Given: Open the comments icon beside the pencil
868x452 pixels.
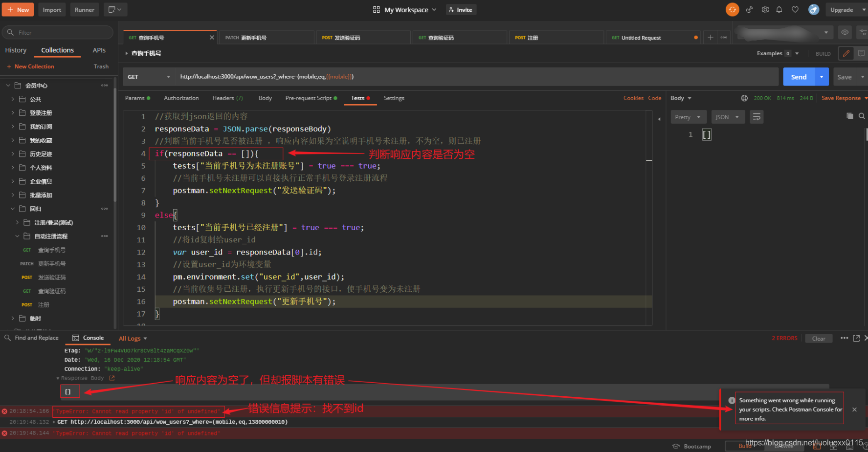Looking at the screenshot, I should coord(861,53).
